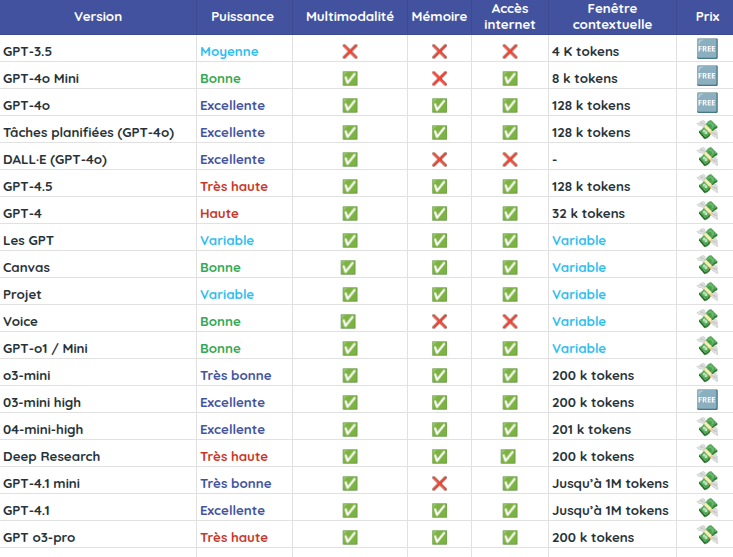Viewport: 733px width, 557px height.
Task: Click the Accès internet check for o3-mini
Action: (510, 376)
